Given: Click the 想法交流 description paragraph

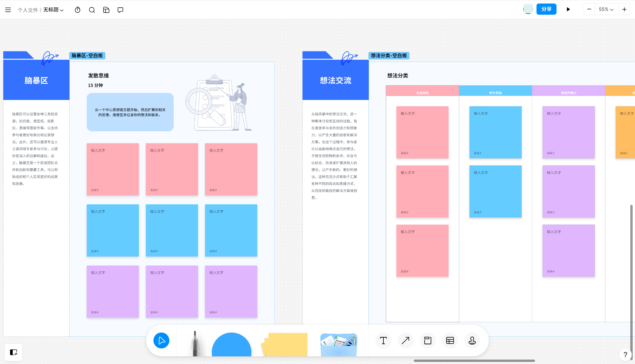Looking at the screenshot, I should coord(334,156).
